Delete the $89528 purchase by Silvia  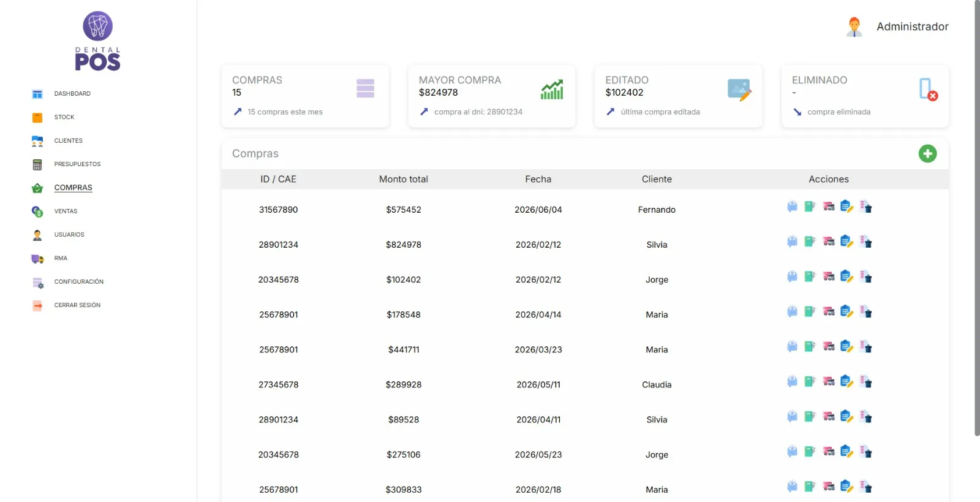coord(865,416)
